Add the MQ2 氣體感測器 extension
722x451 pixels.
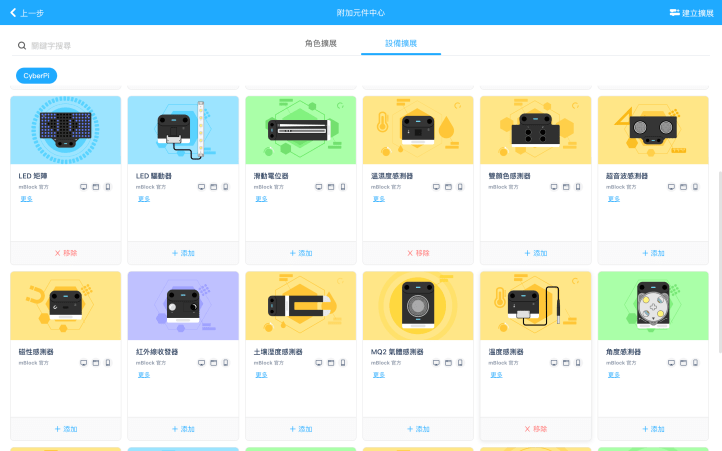[x=418, y=429]
